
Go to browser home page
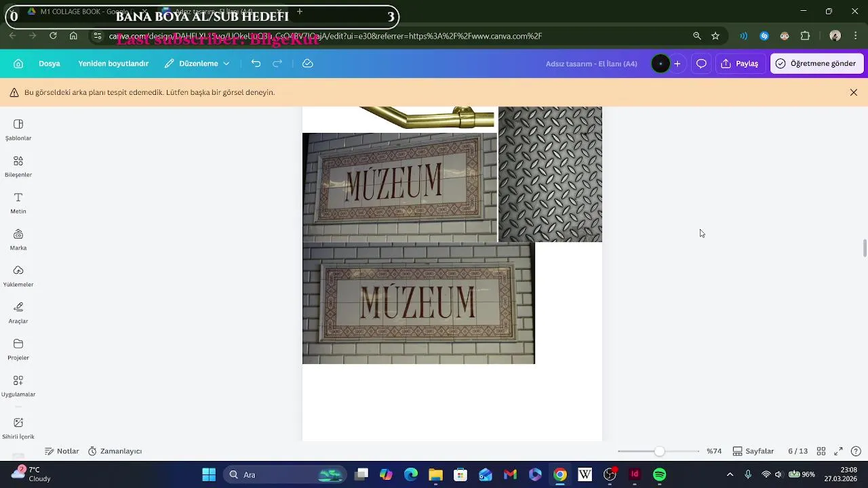tap(73, 36)
